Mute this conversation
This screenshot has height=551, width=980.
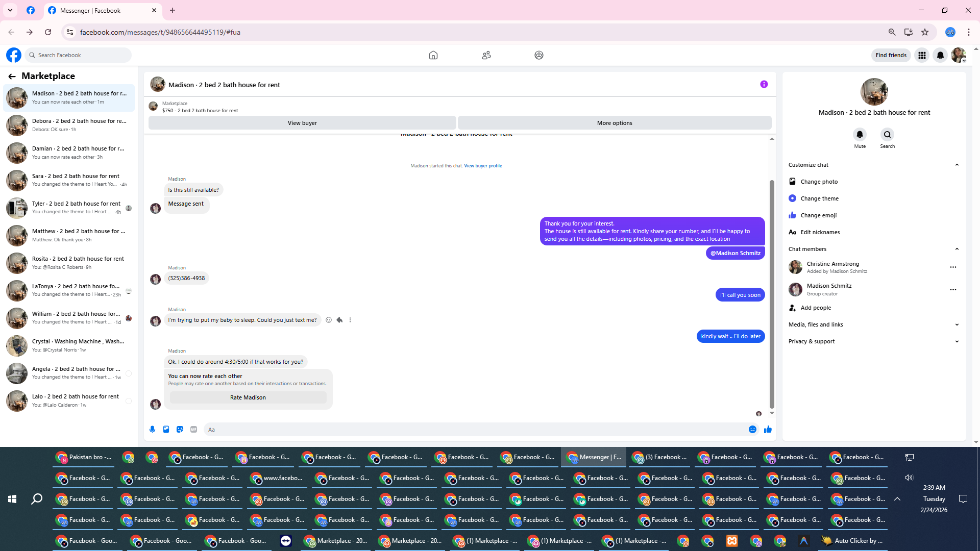point(860,135)
